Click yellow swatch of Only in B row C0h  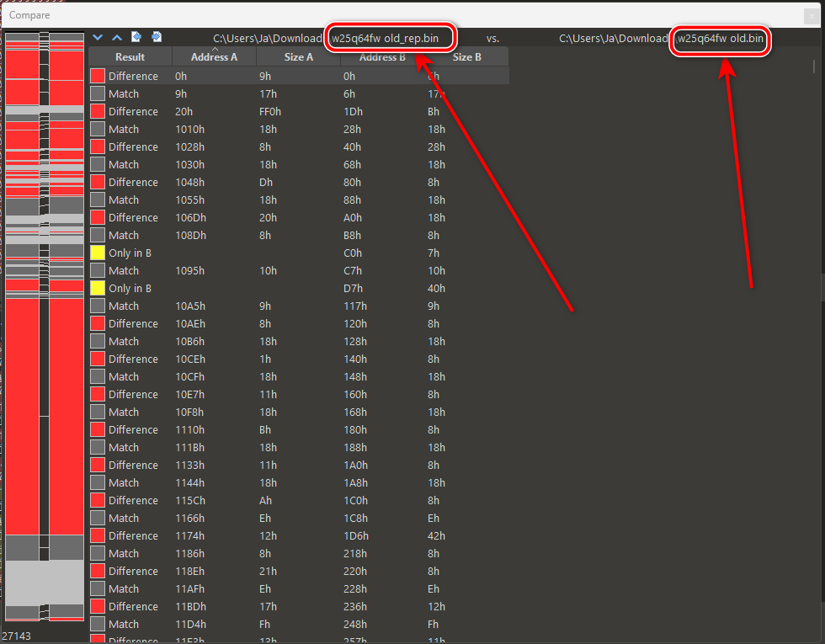coord(98,253)
